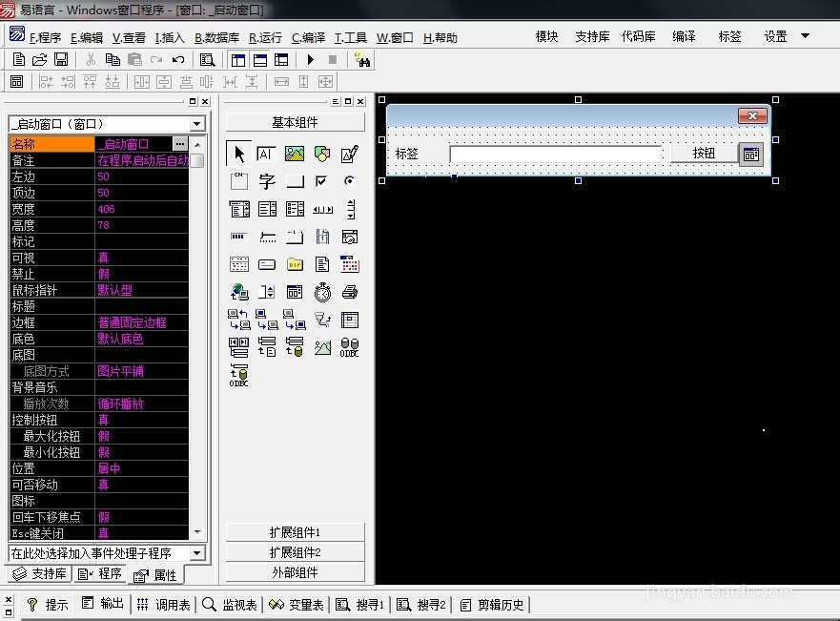Pick the radio button component in palette
This screenshot has height=621, width=840.
[350, 181]
